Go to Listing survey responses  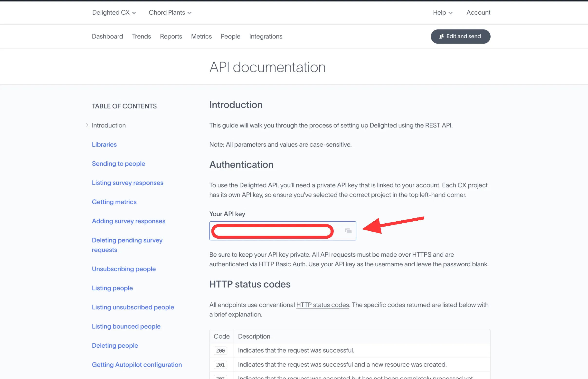click(128, 183)
